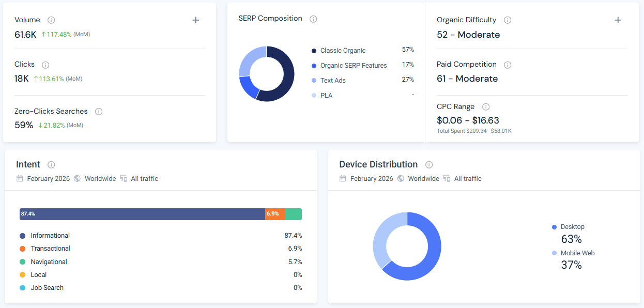Click All traffic in the Intent panel
Viewport: 644px width, 308px height.
point(145,179)
